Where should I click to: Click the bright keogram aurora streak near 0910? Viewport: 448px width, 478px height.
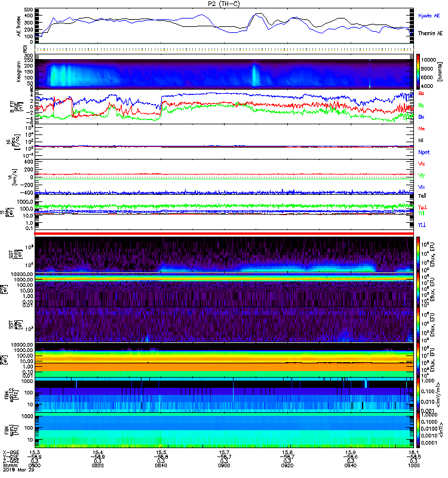(x=254, y=75)
